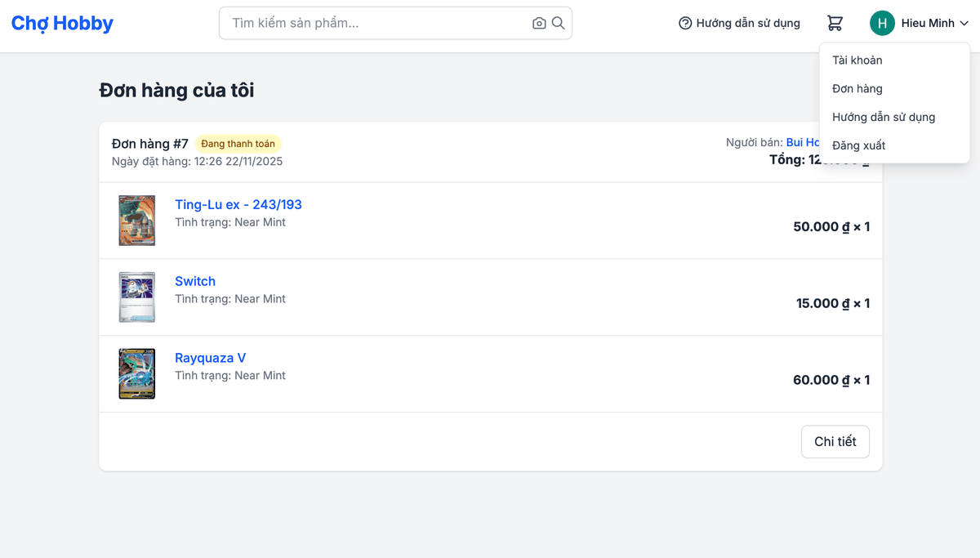Open the Ting-Lu ex - 243/193 product link

coord(238,204)
